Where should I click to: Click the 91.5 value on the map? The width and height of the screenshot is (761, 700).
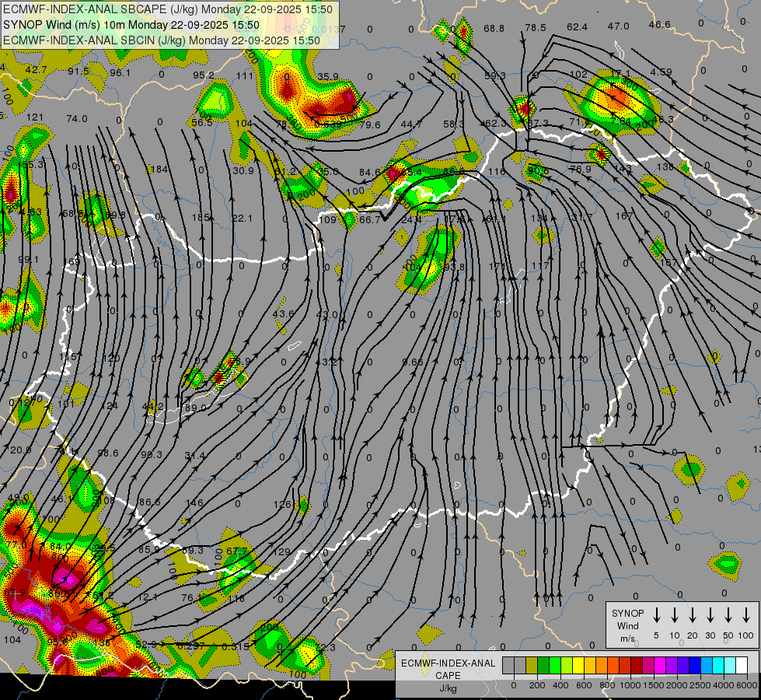(79, 72)
